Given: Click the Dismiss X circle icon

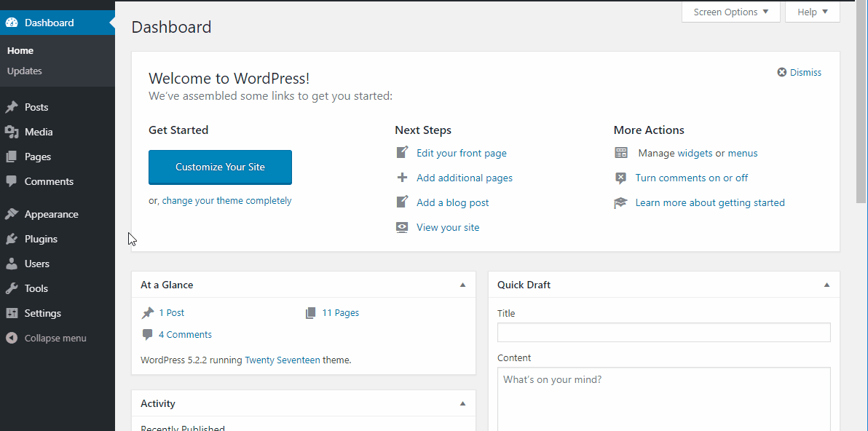Looking at the screenshot, I should pyautogui.click(x=782, y=73).
